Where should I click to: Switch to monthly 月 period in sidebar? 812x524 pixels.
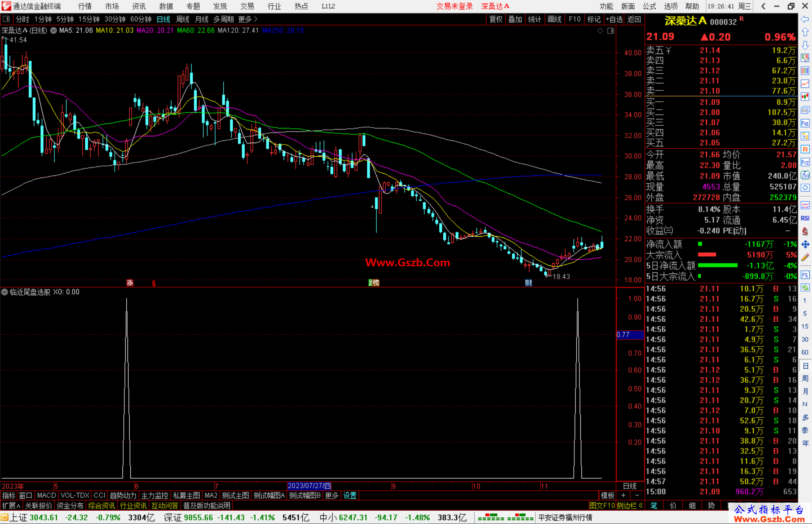[x=805, y=391]
